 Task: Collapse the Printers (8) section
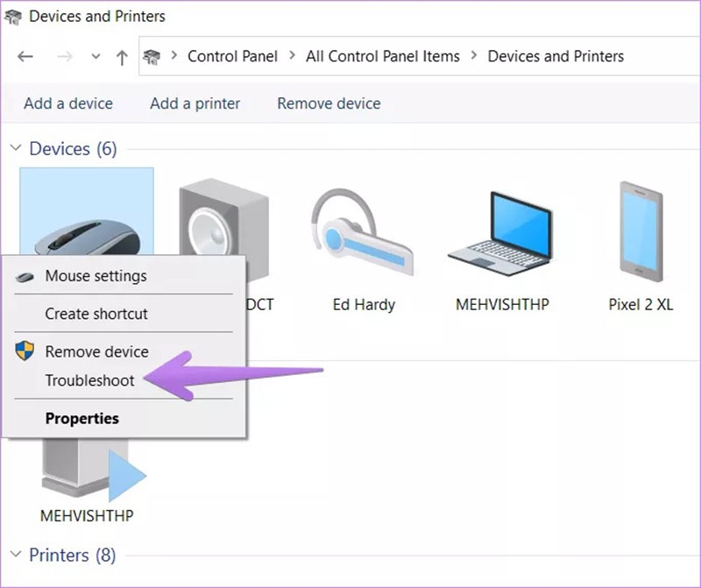[16, 555]
